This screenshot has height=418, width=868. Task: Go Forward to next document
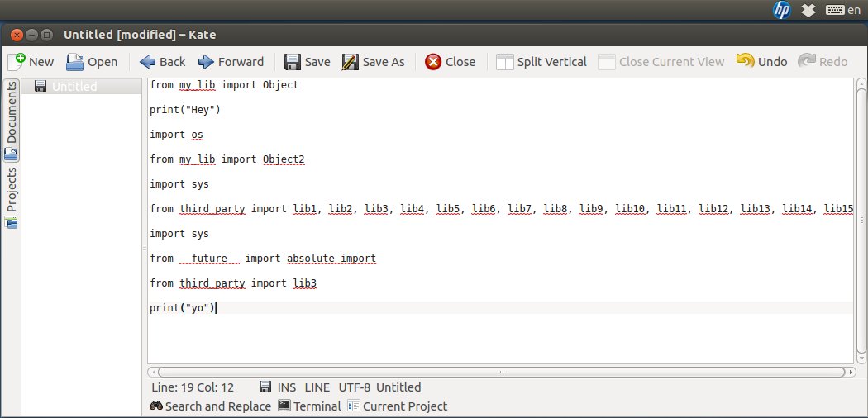click(x=231, y=61)
